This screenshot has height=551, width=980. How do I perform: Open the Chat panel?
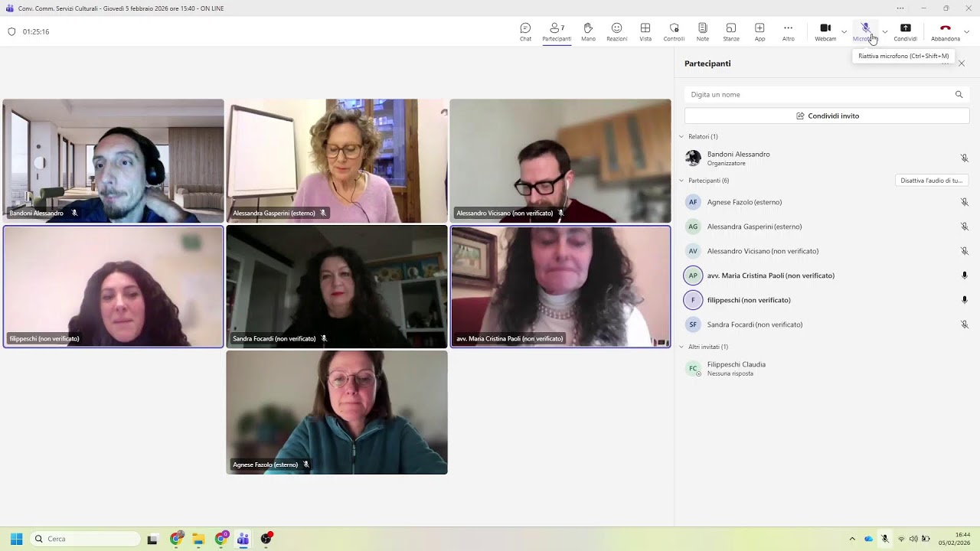(525, 31)
